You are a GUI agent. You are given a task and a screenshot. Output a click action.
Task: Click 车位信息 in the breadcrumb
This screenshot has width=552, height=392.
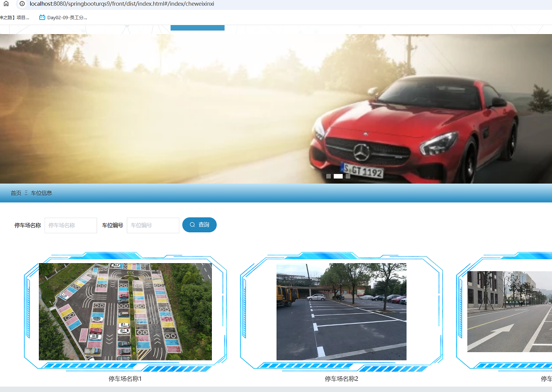41,193
